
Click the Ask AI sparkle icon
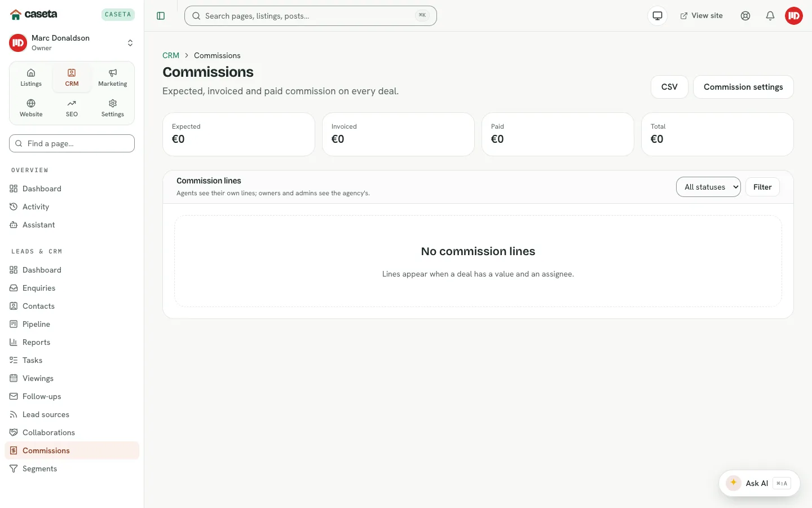coord(734,483)
